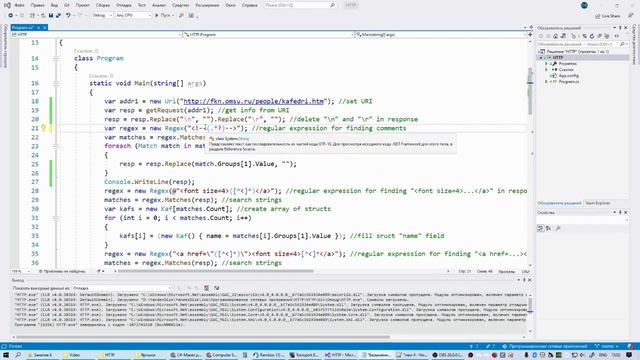Collapse the HTTP project node

click(x=541, y=58)
